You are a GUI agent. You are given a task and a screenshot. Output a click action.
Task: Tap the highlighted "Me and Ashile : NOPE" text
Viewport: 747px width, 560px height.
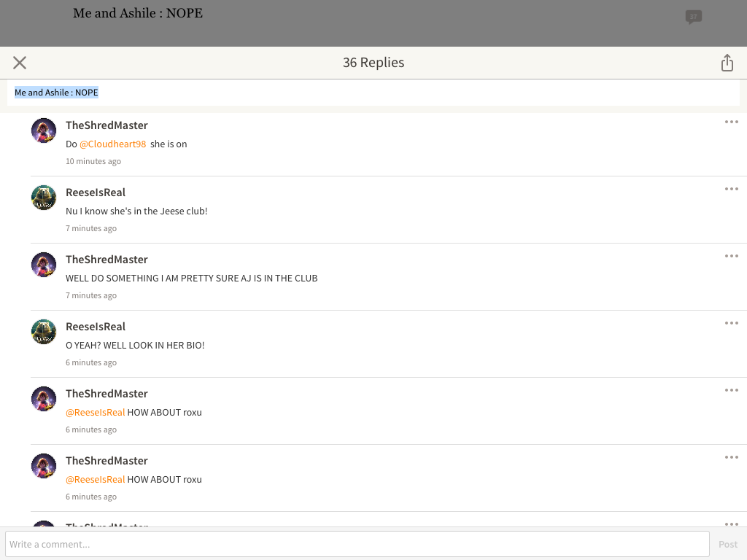tap(56, 93)
